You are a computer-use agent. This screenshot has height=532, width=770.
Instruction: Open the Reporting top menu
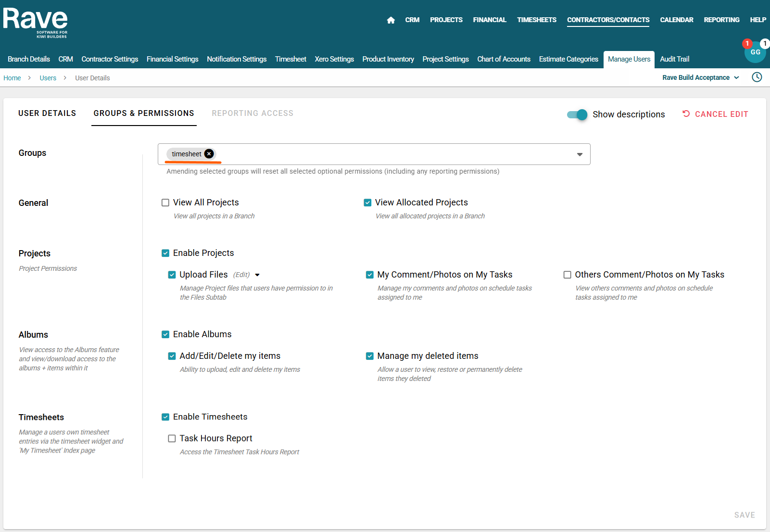(x=721, y=20)
